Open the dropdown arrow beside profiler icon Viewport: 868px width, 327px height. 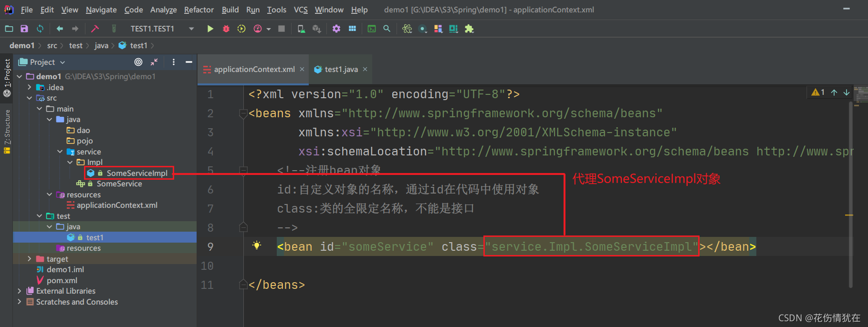[269, 29]
